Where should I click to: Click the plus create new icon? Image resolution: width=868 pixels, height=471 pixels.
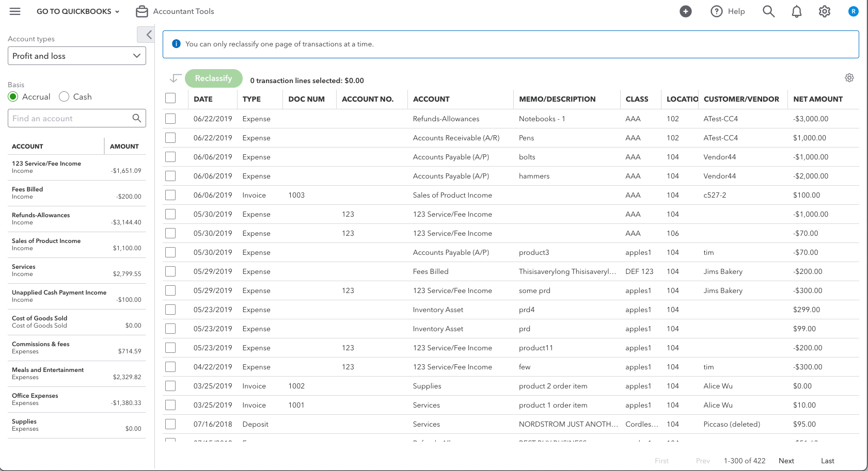tap(686, 11)
